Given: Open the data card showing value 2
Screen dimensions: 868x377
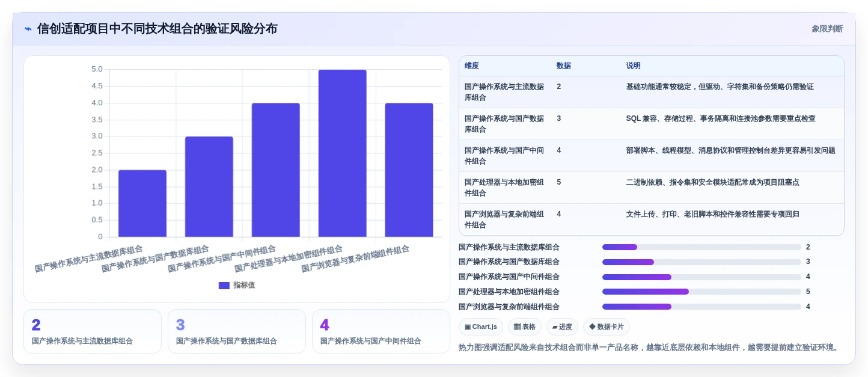Looking at the screenshot, I should click(x=93, y=331).
